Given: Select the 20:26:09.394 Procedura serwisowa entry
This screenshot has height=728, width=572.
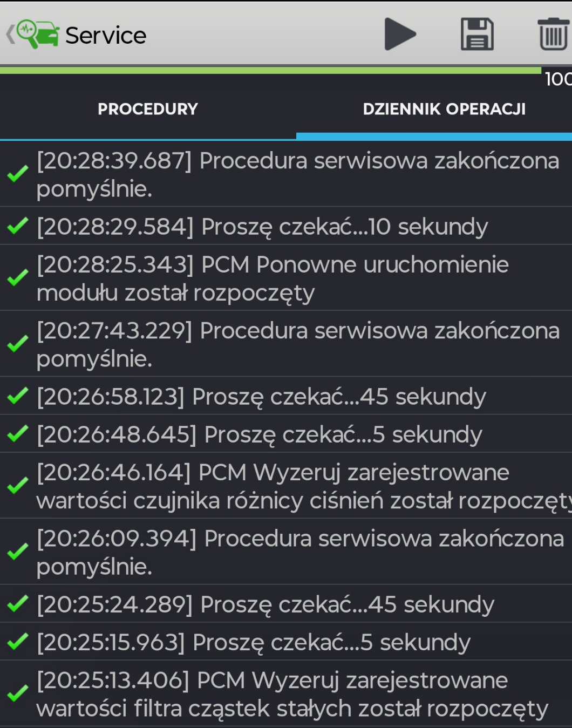Looking at the screenshot, I should point(299,552).
